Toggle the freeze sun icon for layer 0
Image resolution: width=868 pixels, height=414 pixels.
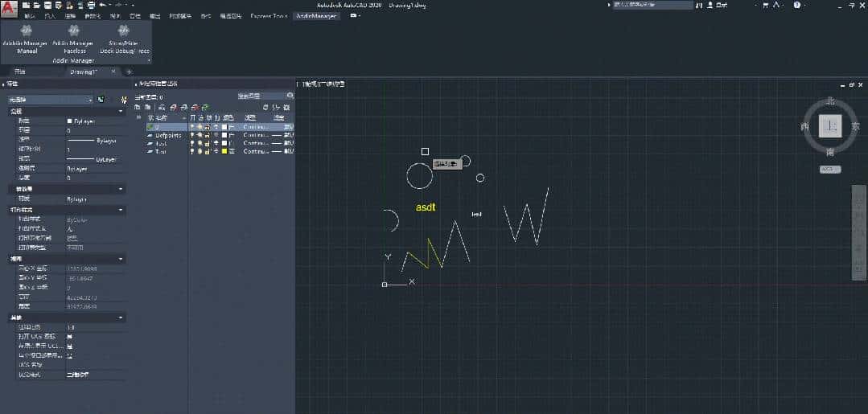[200, 127]
